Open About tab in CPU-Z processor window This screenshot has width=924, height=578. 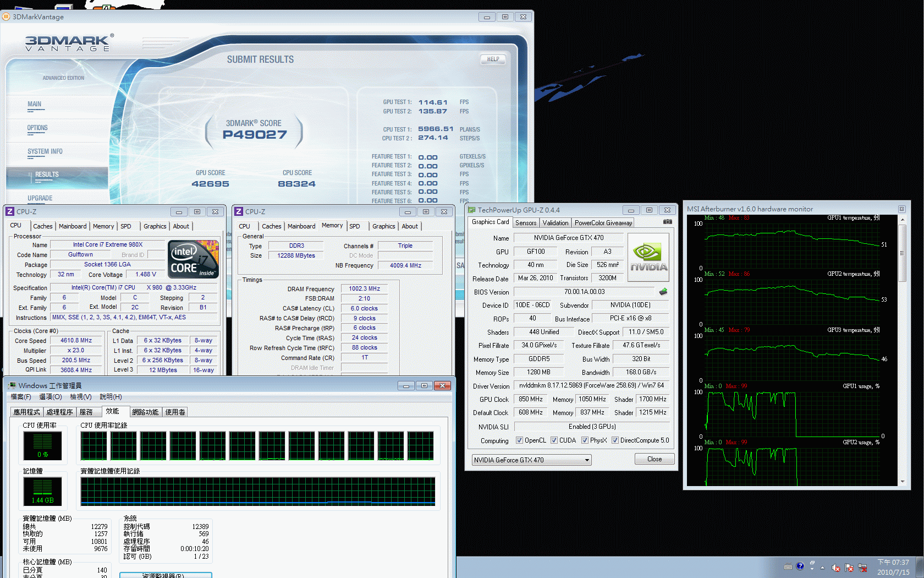pos(181,226)
